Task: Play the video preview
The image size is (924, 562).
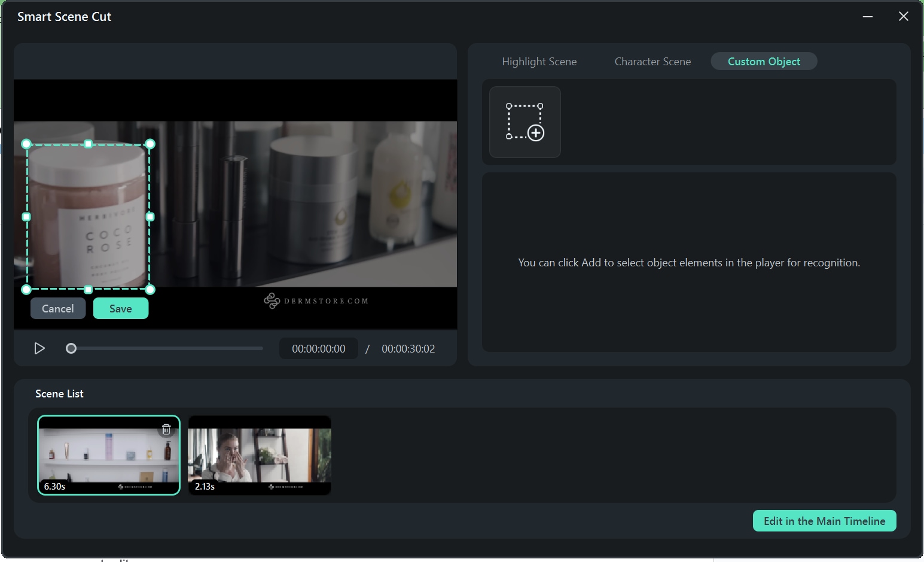Action: [39, 348]
